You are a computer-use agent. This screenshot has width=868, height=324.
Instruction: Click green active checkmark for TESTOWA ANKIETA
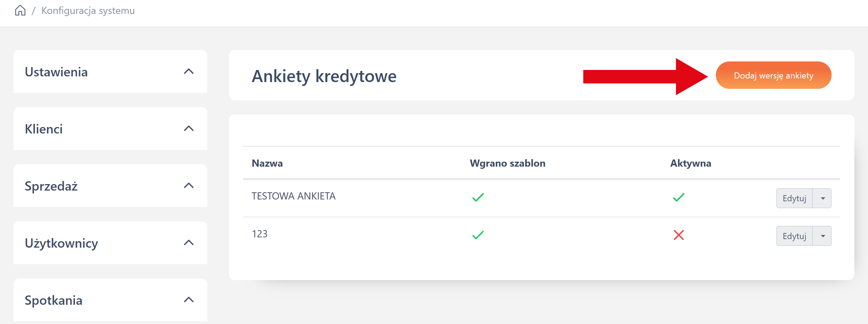pyautogui.click(x=678, y=197)
